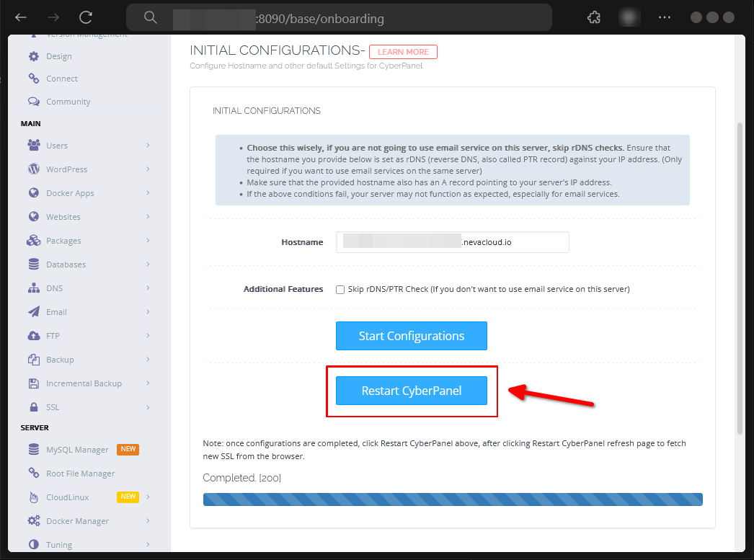Tick the Skip rDNS/PTR Check checkbox
Image resolution: width=754 pixels, height=560 pixels.
tap(340, 290)
